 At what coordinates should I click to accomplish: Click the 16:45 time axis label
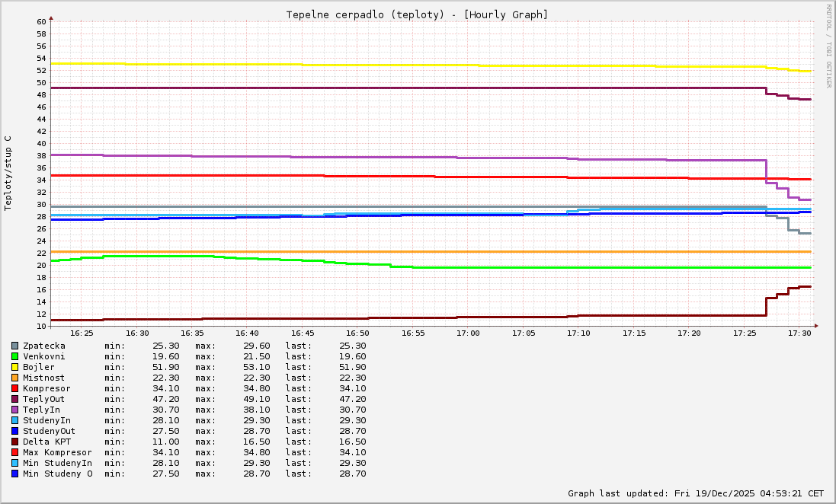pos(303,333)
